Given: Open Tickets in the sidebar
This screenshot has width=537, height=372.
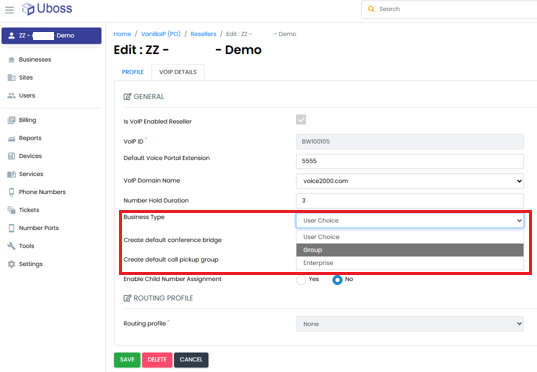Looking at the screenshot, I should (29, 210).
